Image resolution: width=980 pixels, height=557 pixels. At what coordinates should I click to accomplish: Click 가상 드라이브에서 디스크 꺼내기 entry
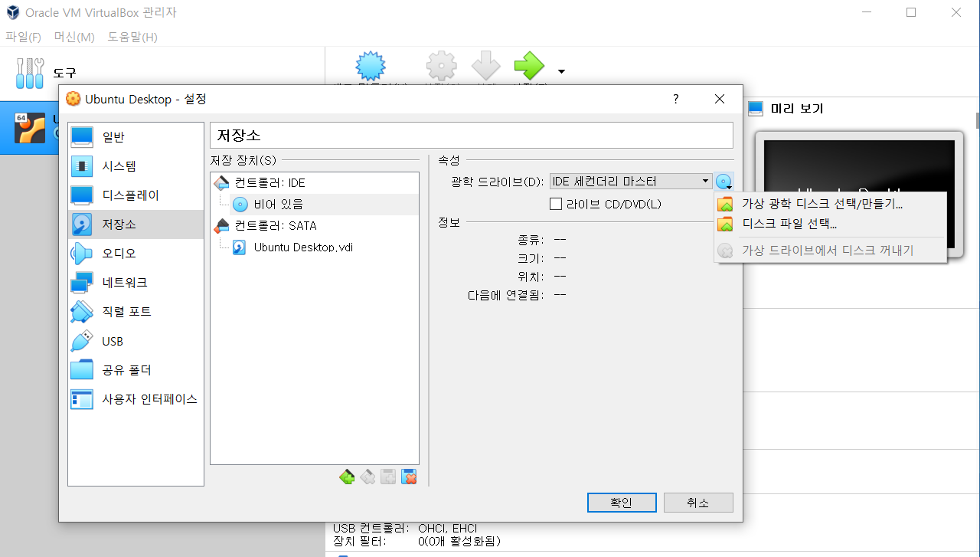830,250
